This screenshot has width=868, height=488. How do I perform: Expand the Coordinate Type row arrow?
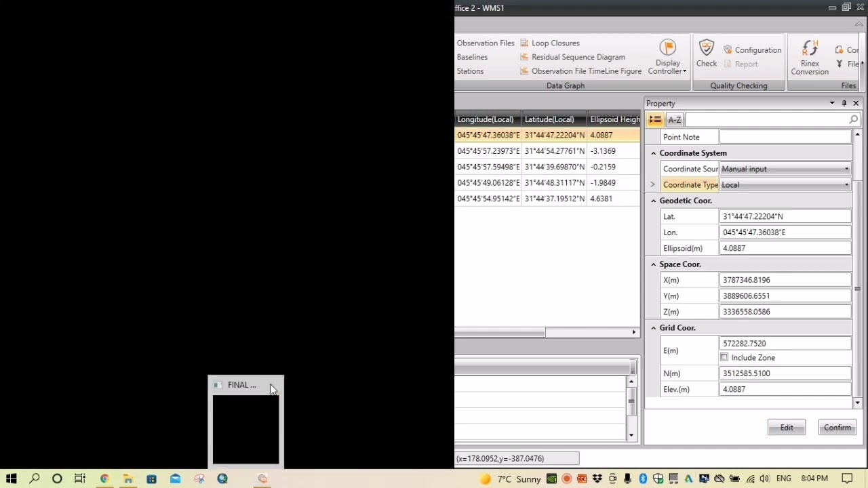[652, 184]
